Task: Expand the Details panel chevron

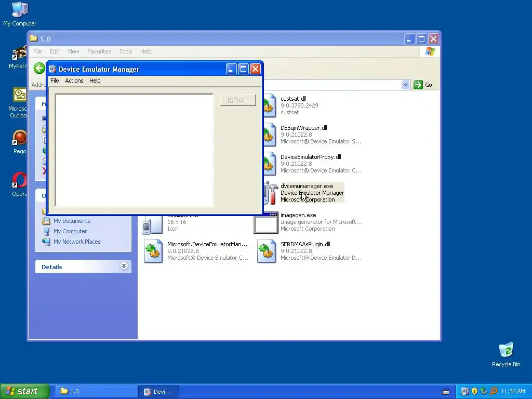Action: click(124, 267)
